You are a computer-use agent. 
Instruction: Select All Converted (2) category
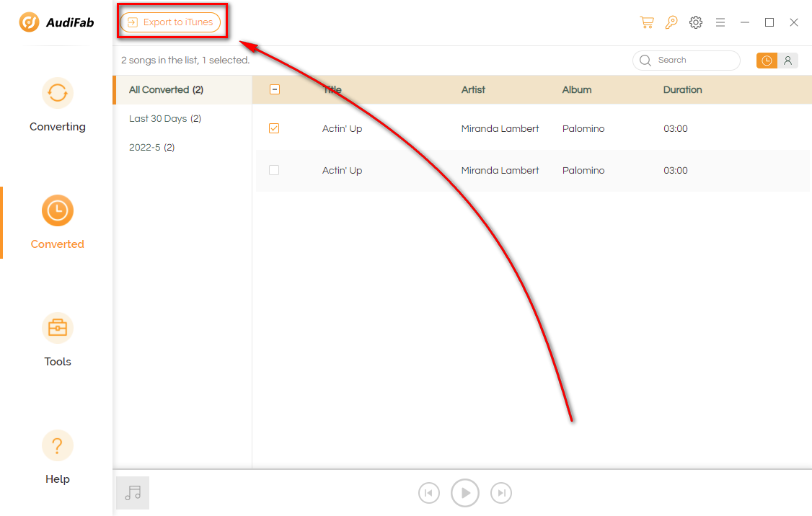tap(182, 89)
